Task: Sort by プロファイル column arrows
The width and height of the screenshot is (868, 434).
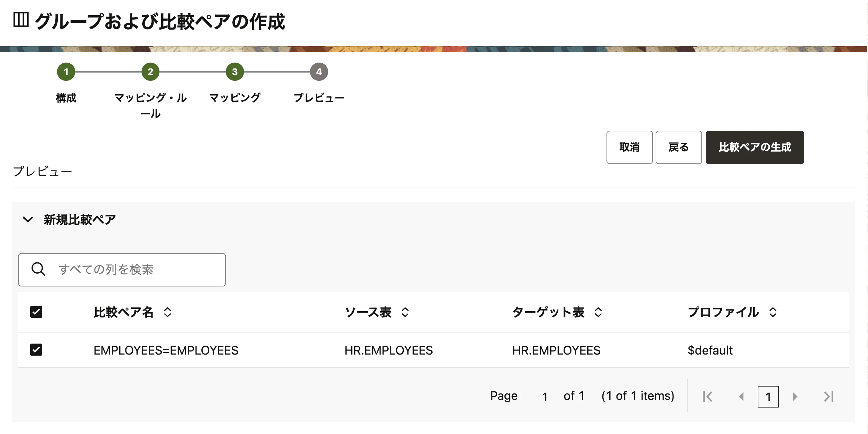Action: pos(773,312)
